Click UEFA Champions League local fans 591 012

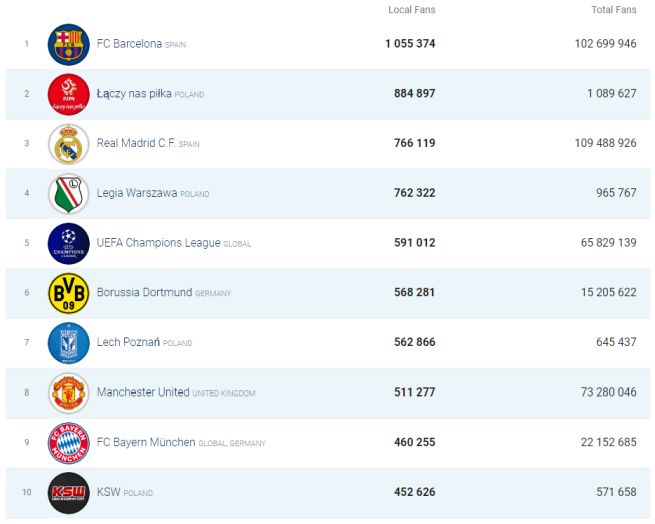[412, 243]
